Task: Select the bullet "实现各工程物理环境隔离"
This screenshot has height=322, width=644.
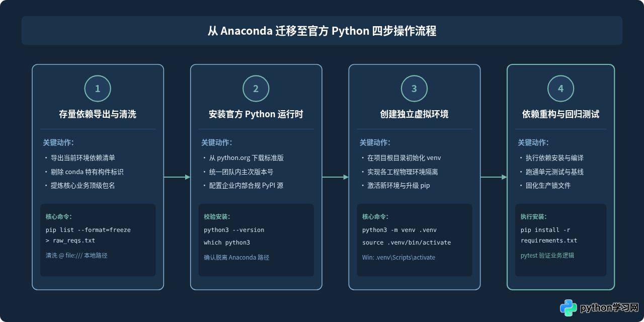Action: coord(403,172)
